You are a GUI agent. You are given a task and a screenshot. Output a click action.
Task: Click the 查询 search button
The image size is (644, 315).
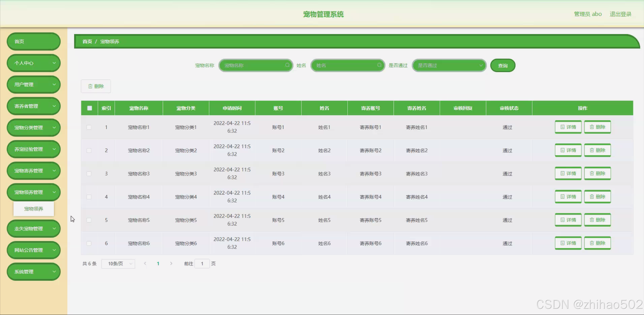(503, 66)
